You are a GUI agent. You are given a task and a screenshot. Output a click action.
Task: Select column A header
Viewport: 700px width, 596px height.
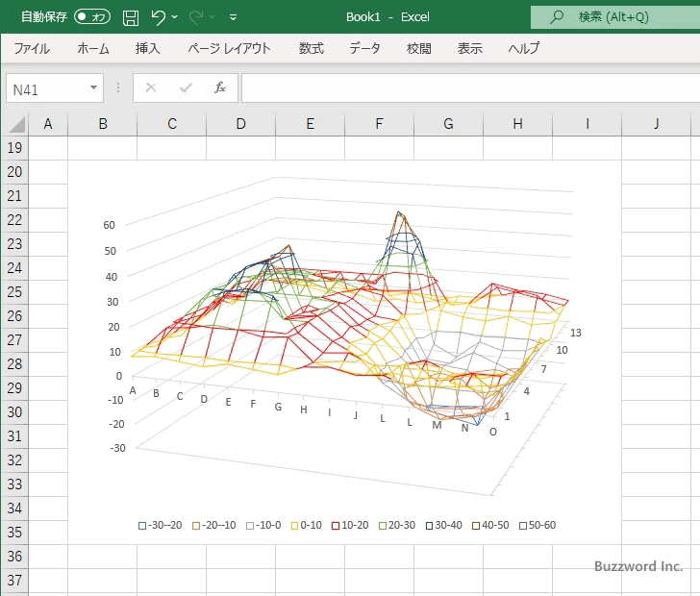coord(48,124)
